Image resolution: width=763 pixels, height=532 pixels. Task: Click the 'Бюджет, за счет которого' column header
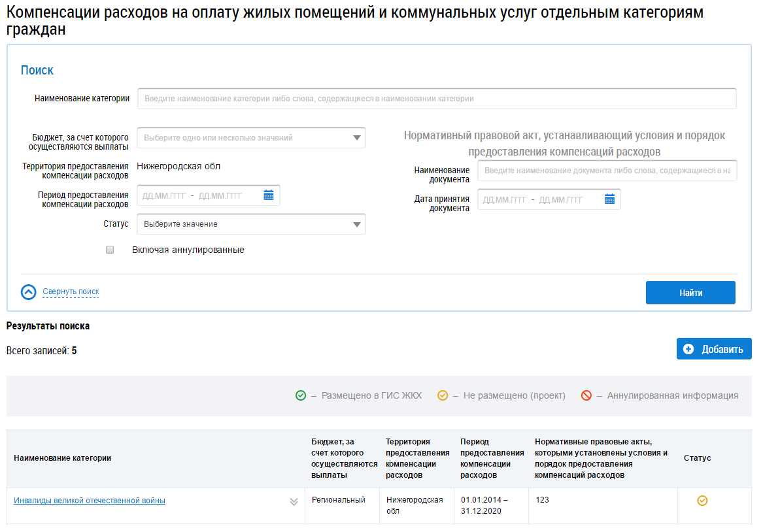(345, 458)
